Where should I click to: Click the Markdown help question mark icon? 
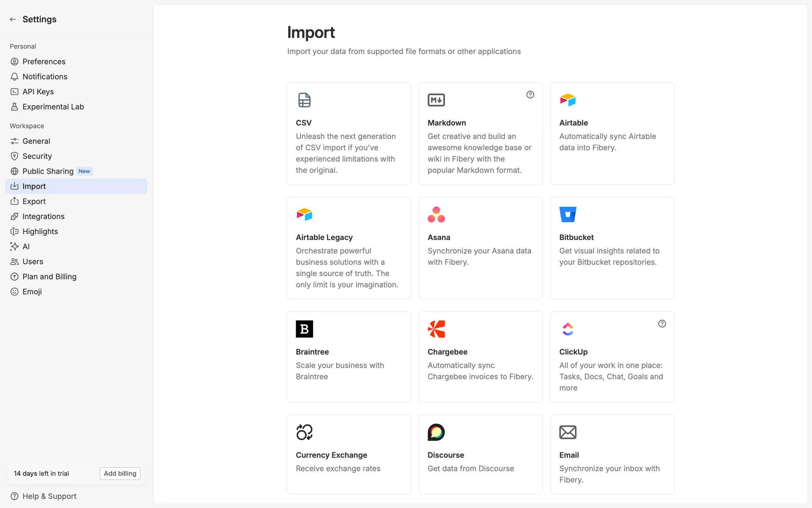point(530,95)
